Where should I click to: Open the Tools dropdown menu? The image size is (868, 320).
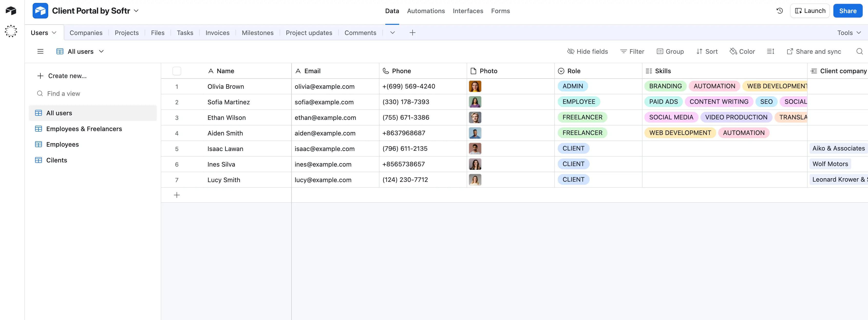(849, 33)
